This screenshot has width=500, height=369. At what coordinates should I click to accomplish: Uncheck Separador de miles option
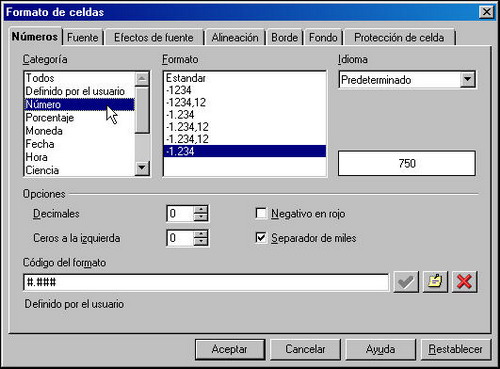pyautogui.click(x=261, y=238)
